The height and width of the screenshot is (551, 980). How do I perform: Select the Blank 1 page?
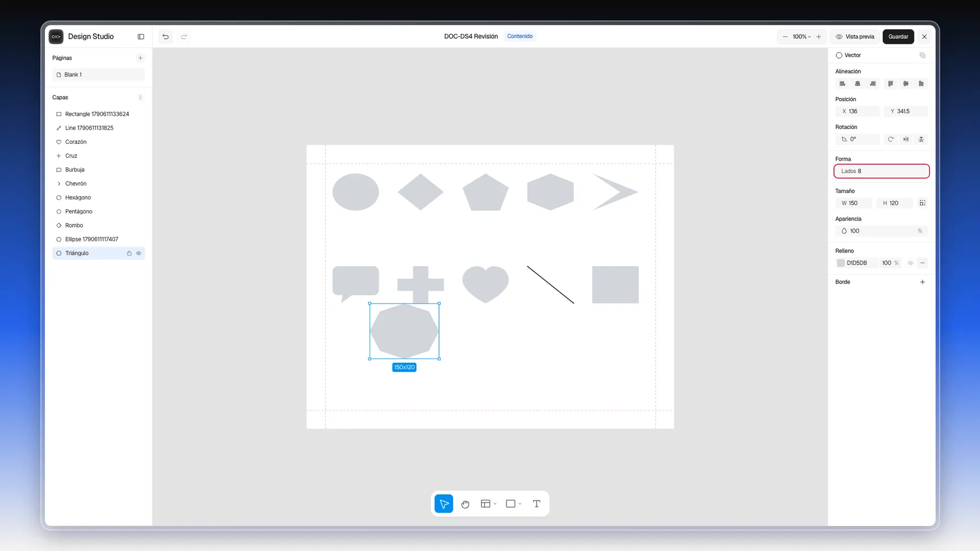click(99, 75)
